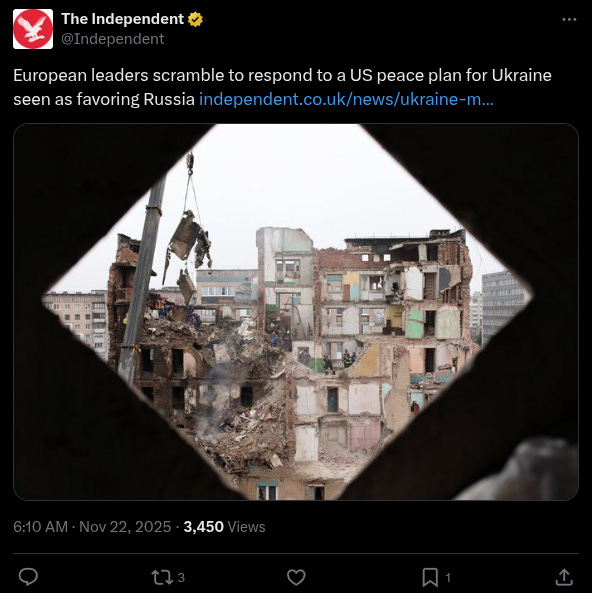
Task: Click the bookmark count number 1
Action: click(x=448, y=577)
